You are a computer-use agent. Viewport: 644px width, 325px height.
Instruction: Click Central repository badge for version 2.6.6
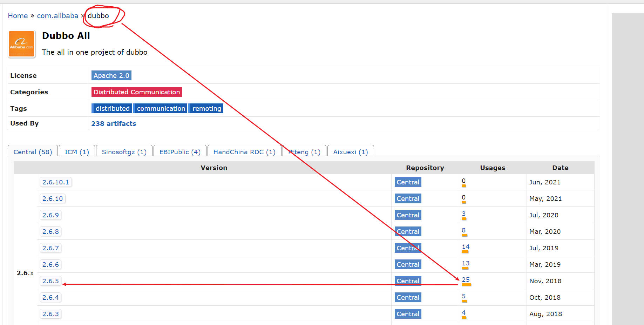pyautogui.click(x=408, y=264)
